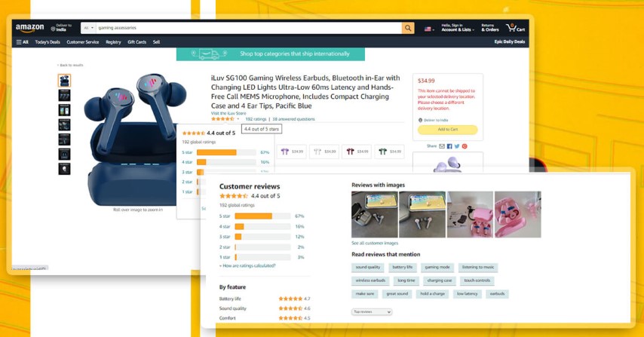
Task: Open the Top reviews sort dropdown
Action: point(372,312)
